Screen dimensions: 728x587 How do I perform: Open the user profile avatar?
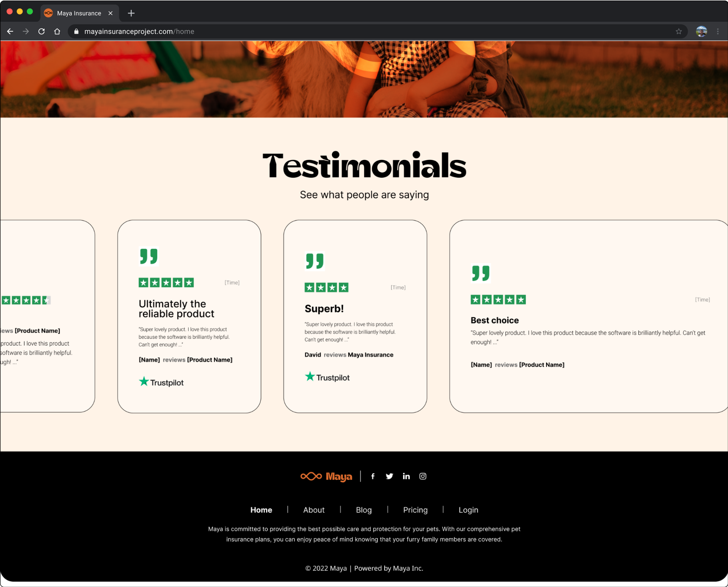[702, 32]
